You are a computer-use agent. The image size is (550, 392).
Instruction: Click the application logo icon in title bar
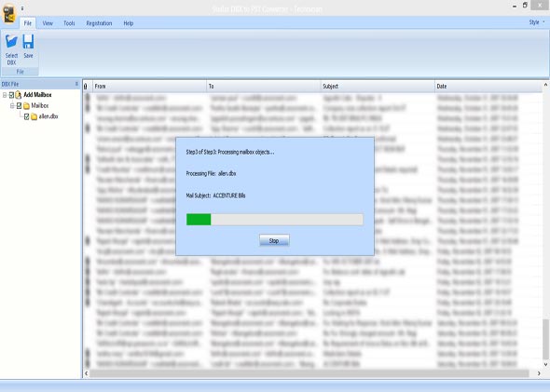pyautogui.click(x=9, y=14)
